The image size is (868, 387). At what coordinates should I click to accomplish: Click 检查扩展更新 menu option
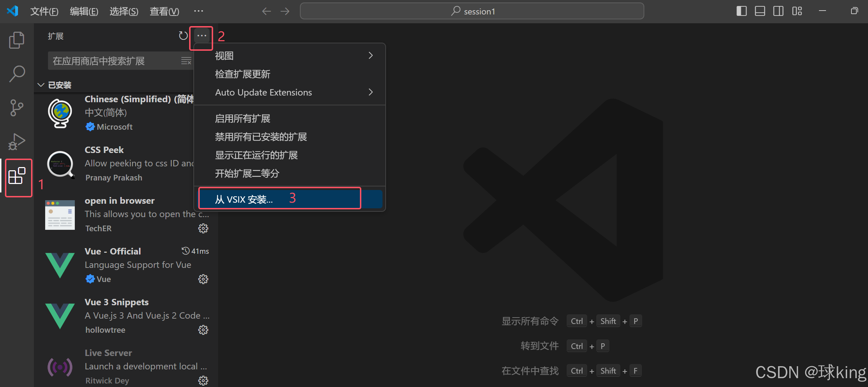pos(243,74)
